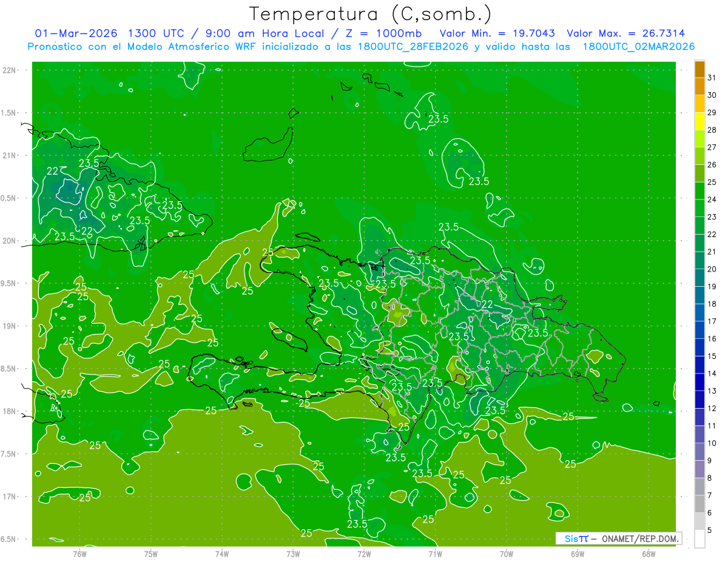Click the legend value 30
Viewport: 728px width, 562px height.
tap(712, 95)
